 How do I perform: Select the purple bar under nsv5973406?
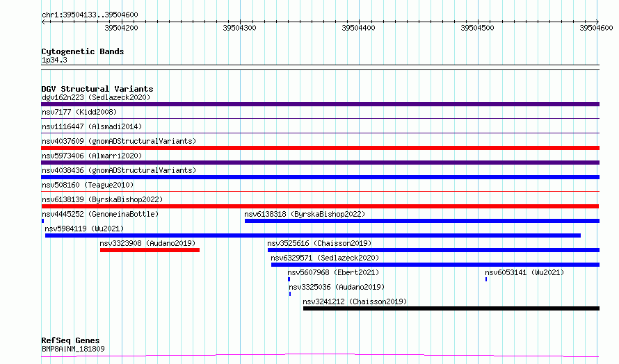pyautogui.click(x=320, y=163)
